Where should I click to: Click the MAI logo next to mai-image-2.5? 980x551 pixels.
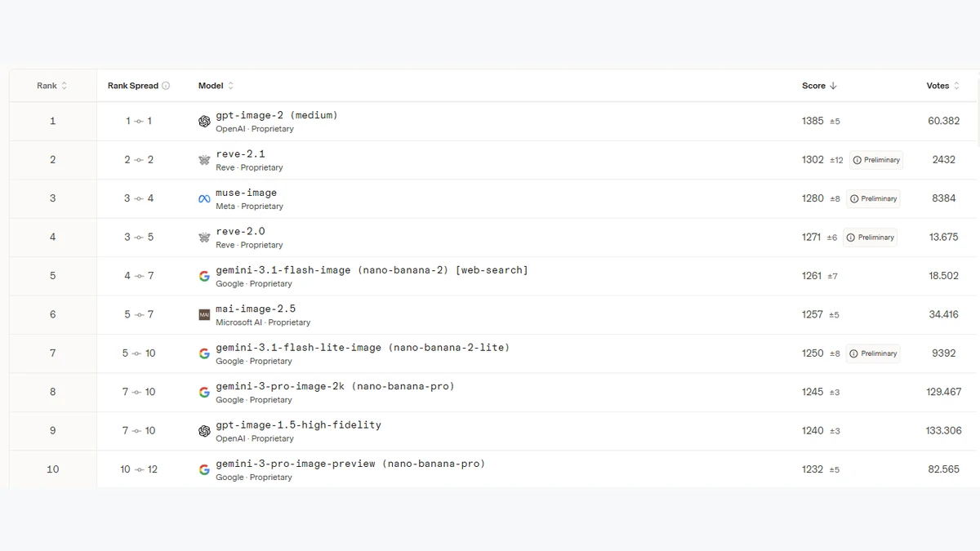coord(204,315)
